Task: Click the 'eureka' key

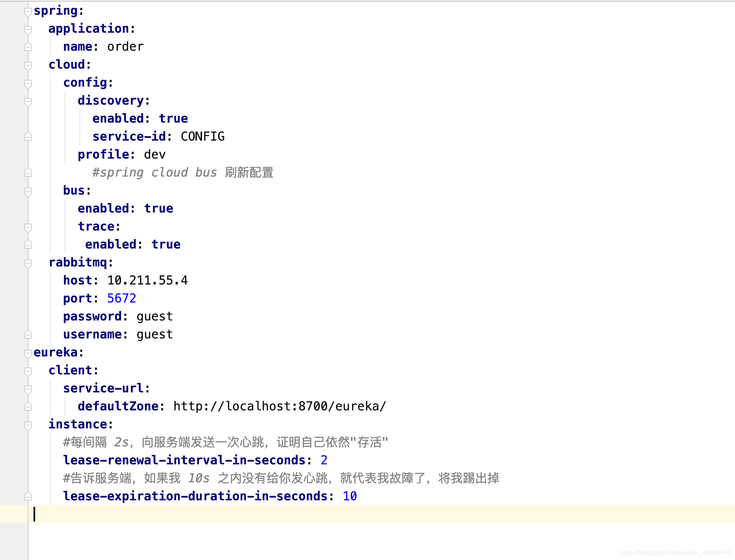Action: [x=56, y=352]
